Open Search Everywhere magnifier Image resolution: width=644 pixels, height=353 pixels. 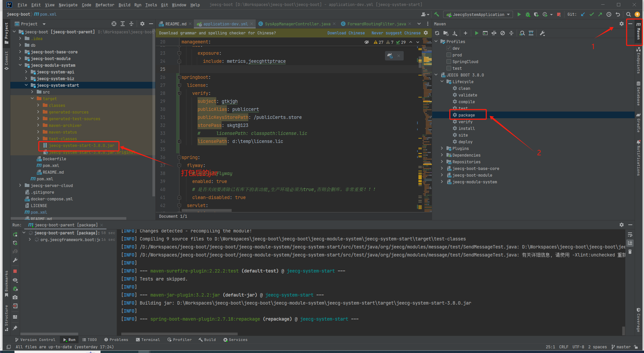pyautogui.click(x=628, y=14)
